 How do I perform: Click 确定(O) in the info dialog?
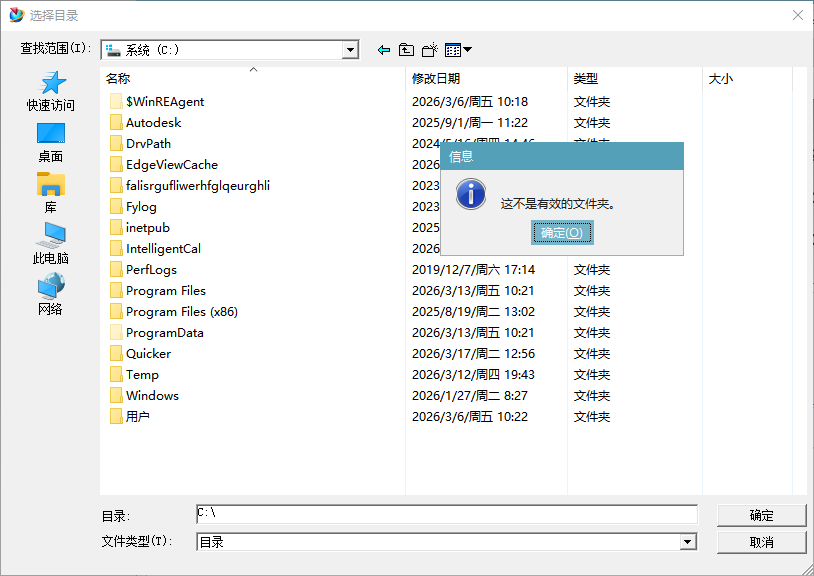click(x=561, y=233)
